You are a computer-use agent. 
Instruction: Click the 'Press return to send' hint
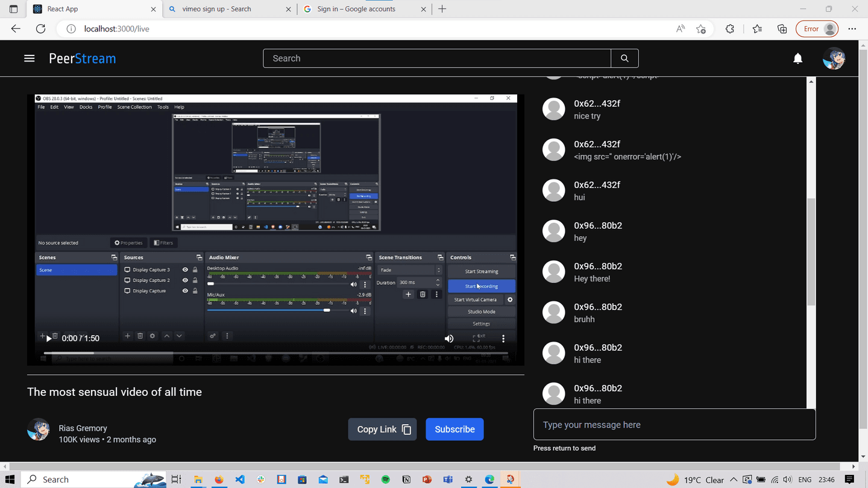click(x=564, y=448)
